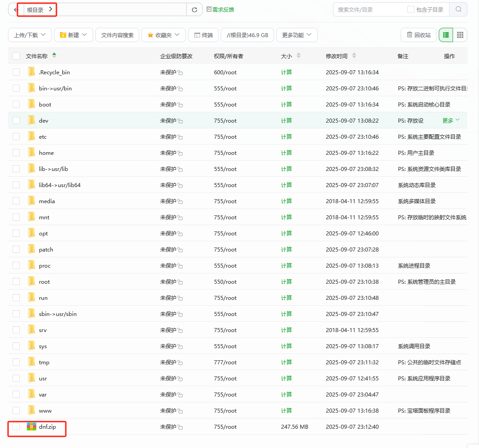Open the 上传/下载 dropdown
The width and height of the screenshot is (479, 448).
(30, 35)
